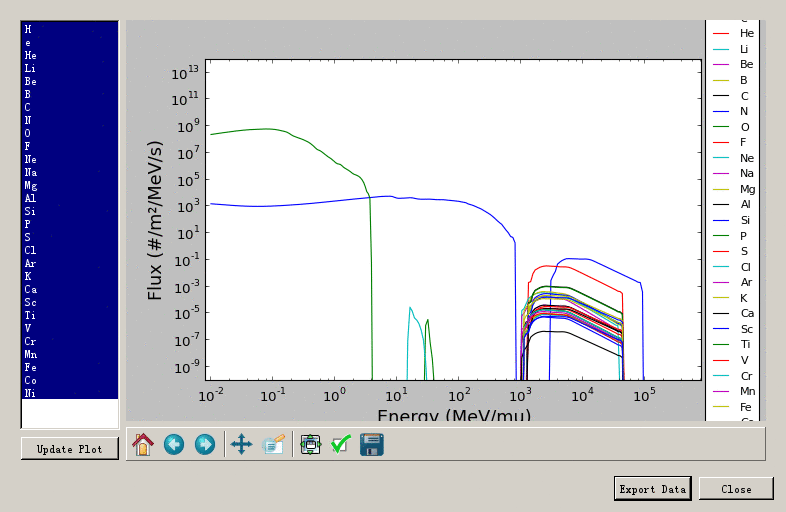Select V in the species list

pyautogui.click(x=70, y=328)
